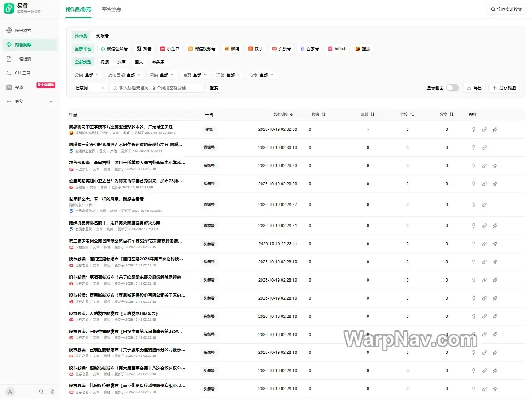The height and width of the screenshot is (399, 532).
Task: Click the 导出 button
Action: [474, 88]
